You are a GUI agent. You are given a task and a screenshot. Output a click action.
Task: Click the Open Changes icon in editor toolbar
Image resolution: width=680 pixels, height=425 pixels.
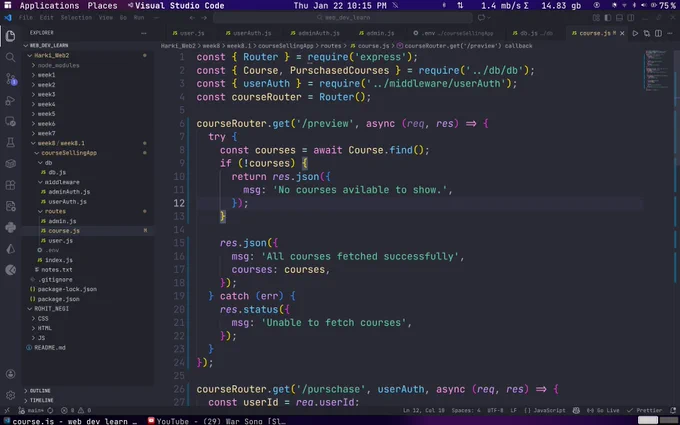point(647,33)
